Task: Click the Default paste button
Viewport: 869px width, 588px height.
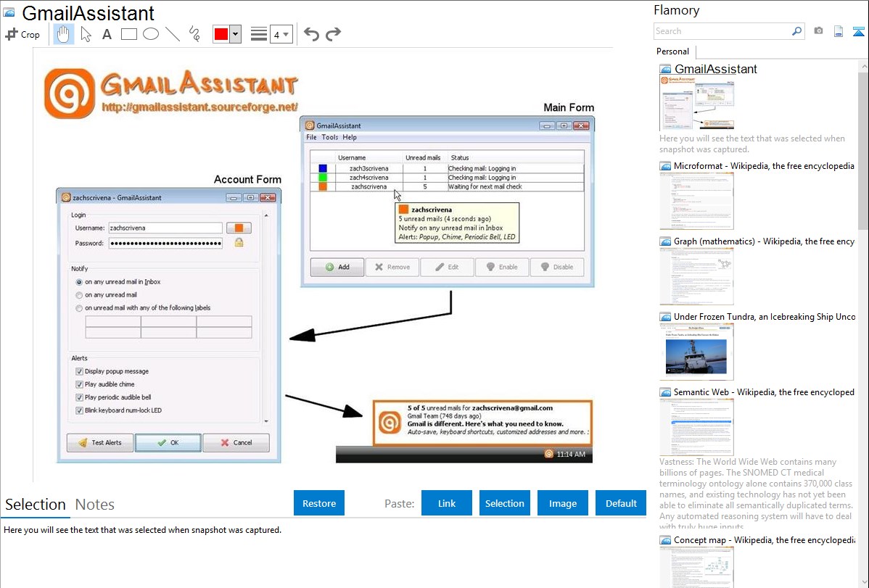Action: [x=621, y=503]
